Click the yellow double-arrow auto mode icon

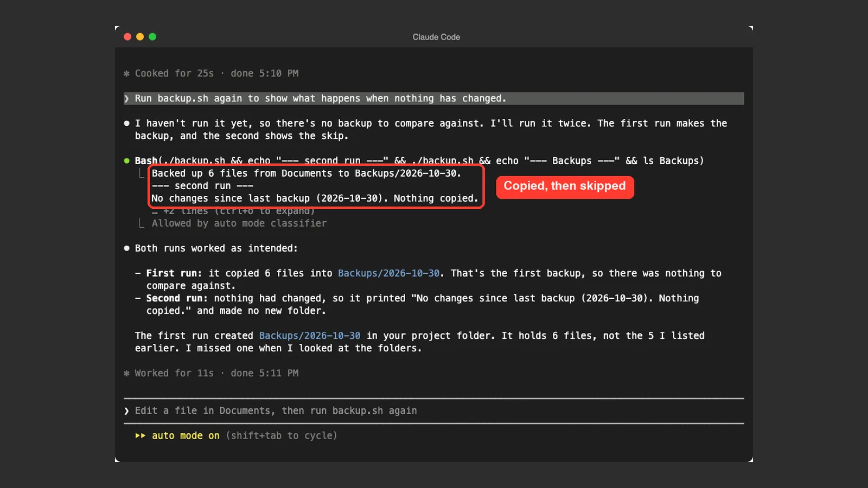point(141,436)
